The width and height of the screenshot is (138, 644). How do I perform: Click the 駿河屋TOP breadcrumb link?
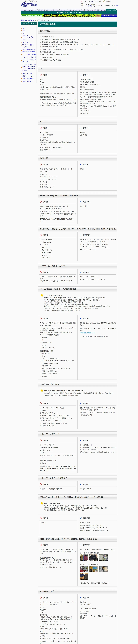click(24, 20)
